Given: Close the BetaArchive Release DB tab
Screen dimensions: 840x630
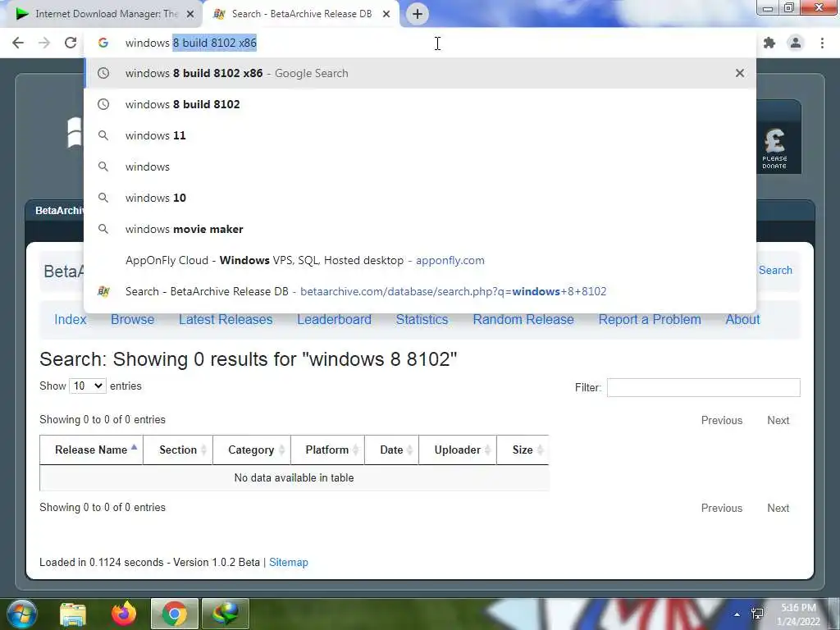Looking at the screenshot, I should click(x=386, y=14).
